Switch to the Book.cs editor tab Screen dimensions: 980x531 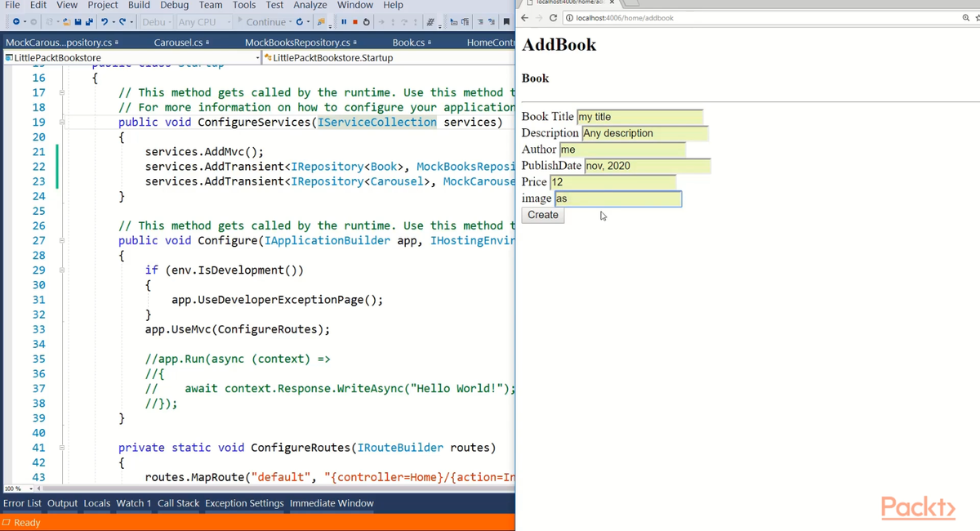[x=408, y=42]
